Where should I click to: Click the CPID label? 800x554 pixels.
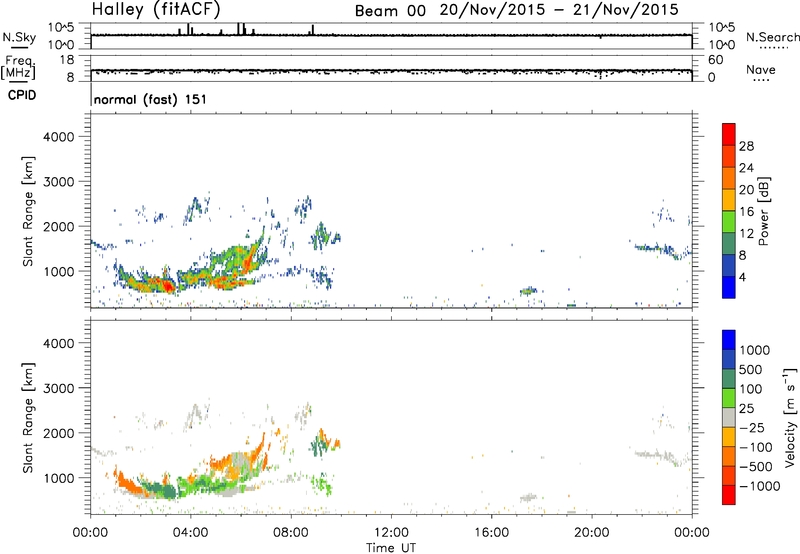[x=22, y=95]
